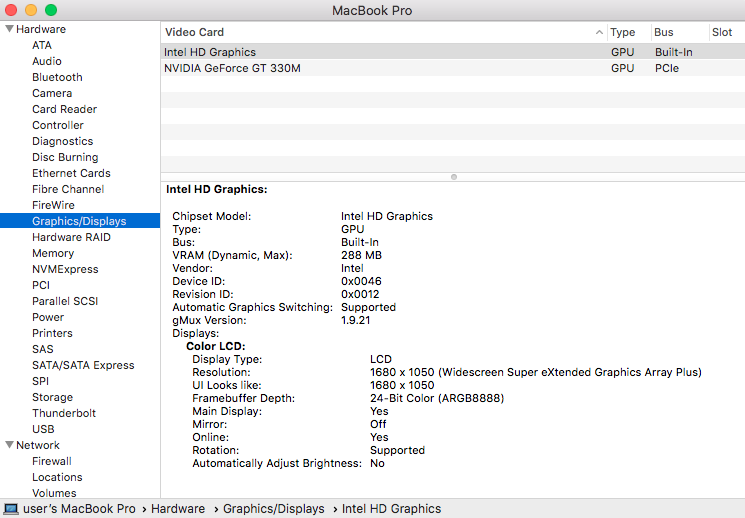Select FireWire in the sidebar
The width and height of the screenshot is (745, 518).
click(53, 205)
